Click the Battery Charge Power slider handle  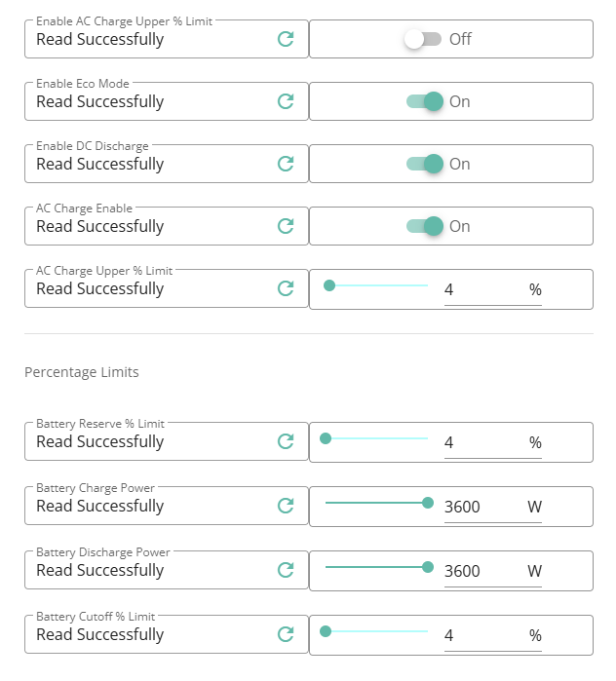428,503
